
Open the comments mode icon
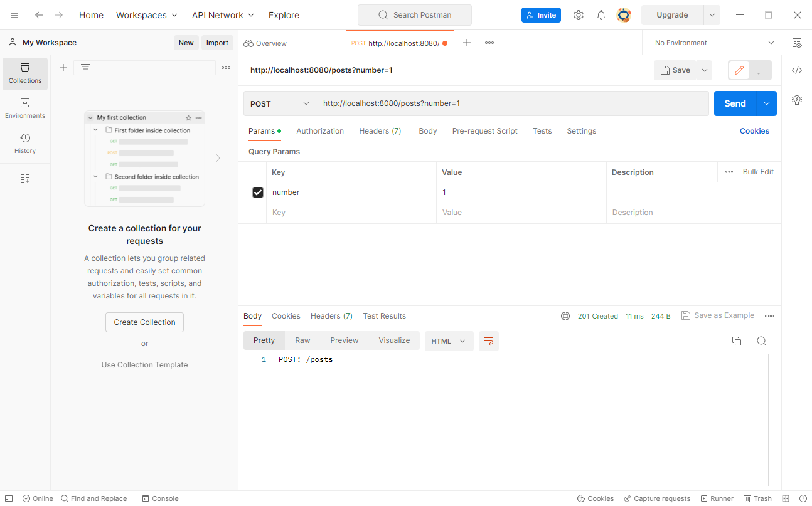coord(760,70)
